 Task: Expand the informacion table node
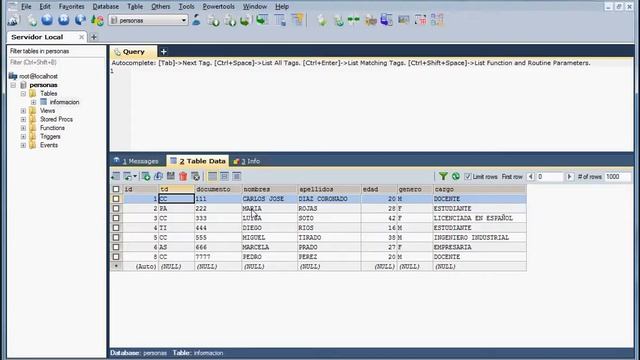(33, 102)
